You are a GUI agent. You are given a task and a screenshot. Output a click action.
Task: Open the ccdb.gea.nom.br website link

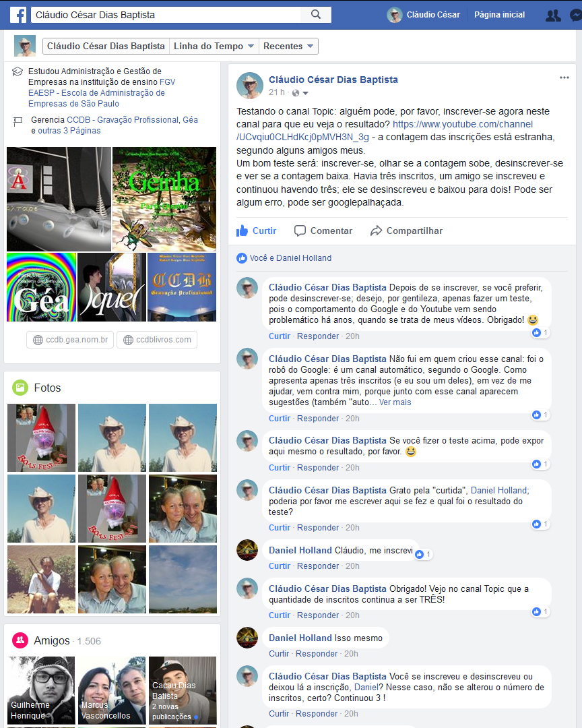tap(71, 339)
